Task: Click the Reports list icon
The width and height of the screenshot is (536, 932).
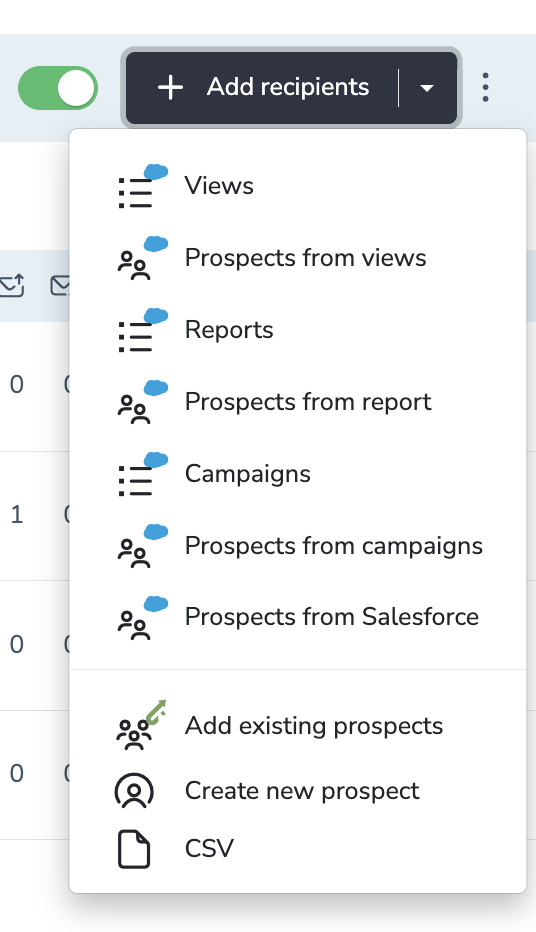Action: (143, 330)
